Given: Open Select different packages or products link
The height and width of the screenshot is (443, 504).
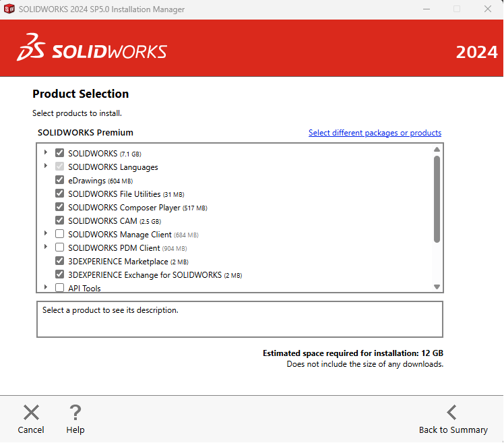Looking at the screenshot, I should pyautogui.click(x=375, y=133).
